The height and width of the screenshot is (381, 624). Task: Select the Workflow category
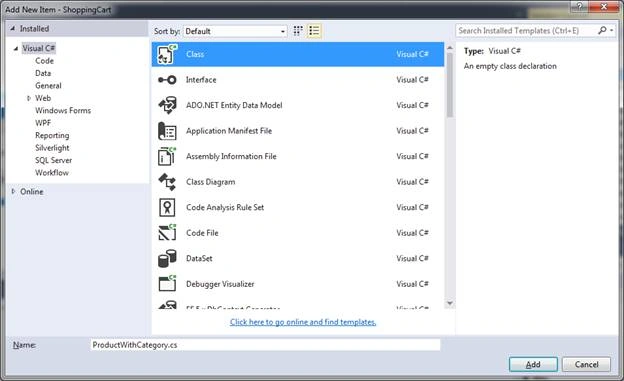click(52, 172)
